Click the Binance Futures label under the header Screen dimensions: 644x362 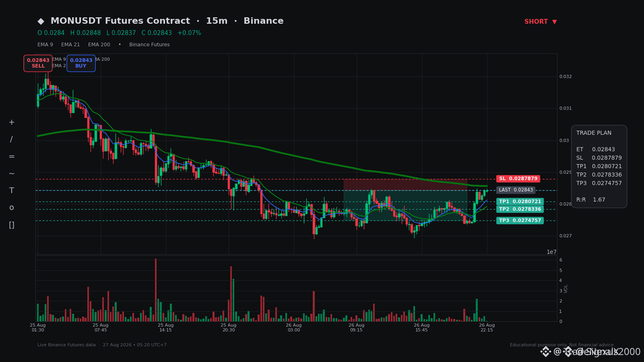(x=149, y=45)
